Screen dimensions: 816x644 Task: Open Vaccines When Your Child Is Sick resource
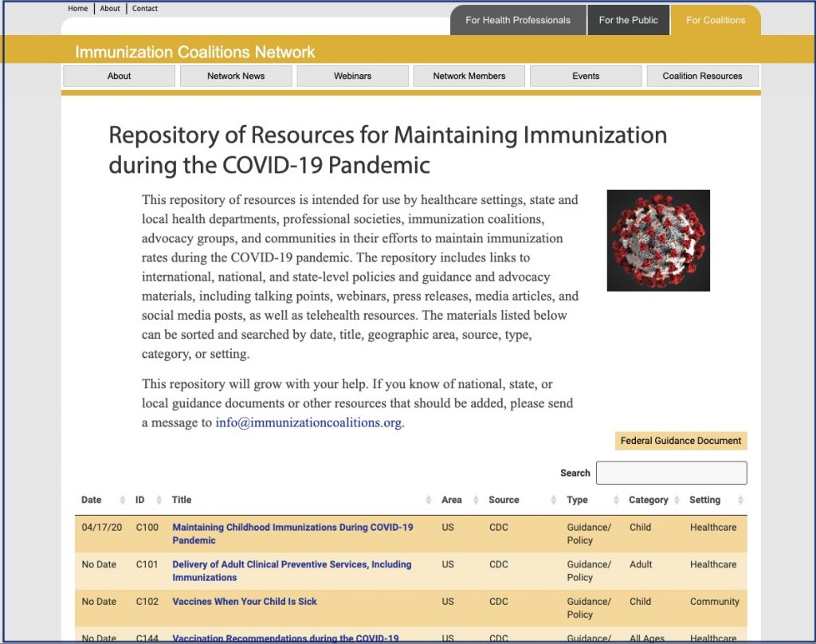[245, 601]
